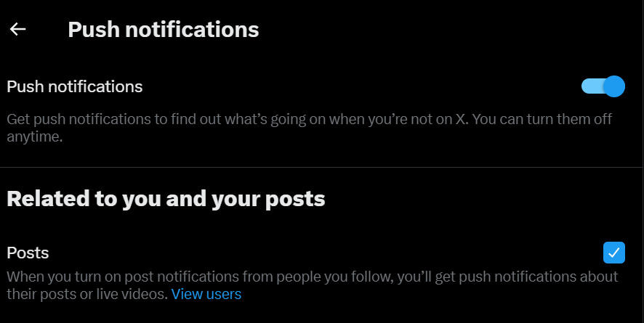This screenshot has width=644, height=323.
Task: Open the View users link
Action: pyautogui.click(x=206, y=294)
